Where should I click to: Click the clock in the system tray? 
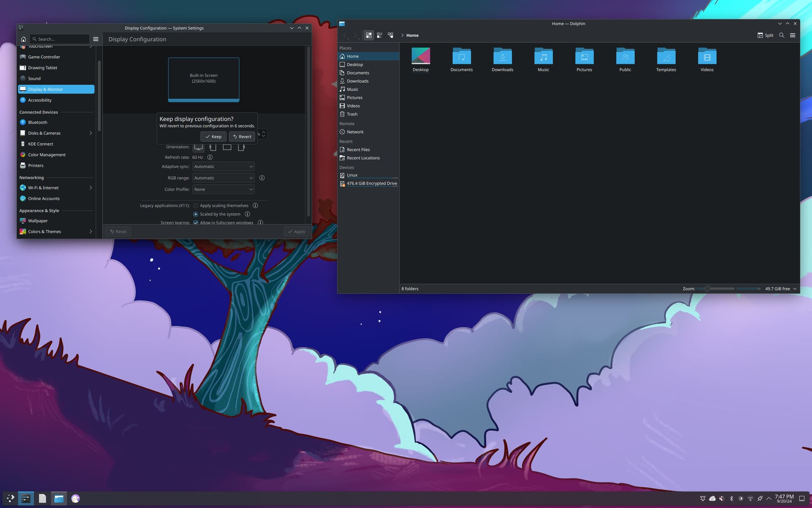click(784, 498)
